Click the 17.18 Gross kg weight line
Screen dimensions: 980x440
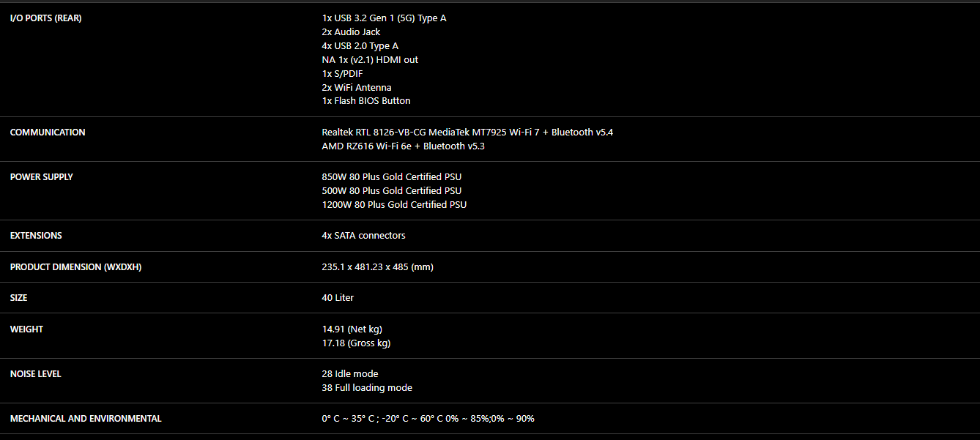356,343
